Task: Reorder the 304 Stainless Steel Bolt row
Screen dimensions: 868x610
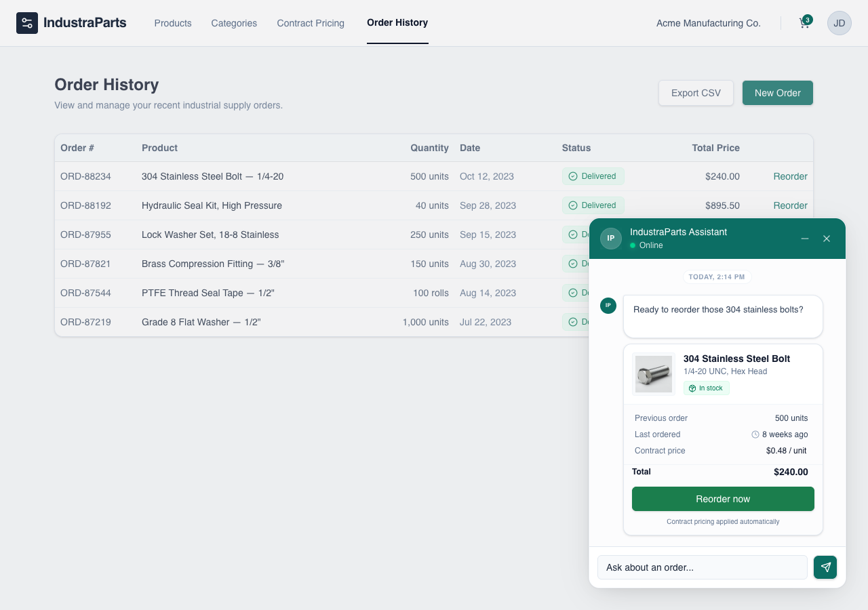Action: 790,176
